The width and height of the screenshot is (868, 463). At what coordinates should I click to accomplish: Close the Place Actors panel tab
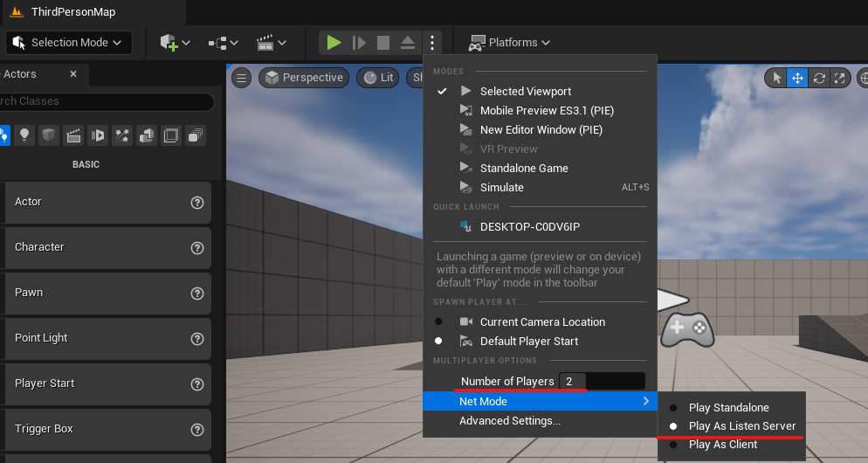coord(73,73)
